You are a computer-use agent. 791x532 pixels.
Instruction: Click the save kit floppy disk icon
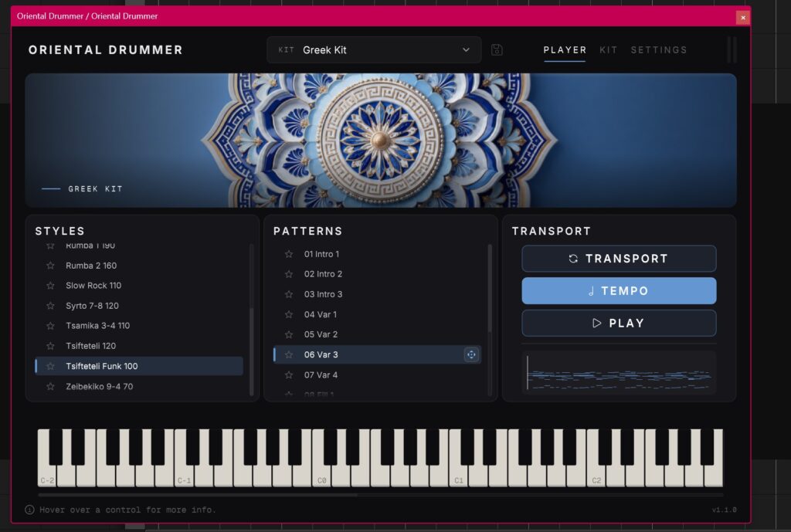497,50
